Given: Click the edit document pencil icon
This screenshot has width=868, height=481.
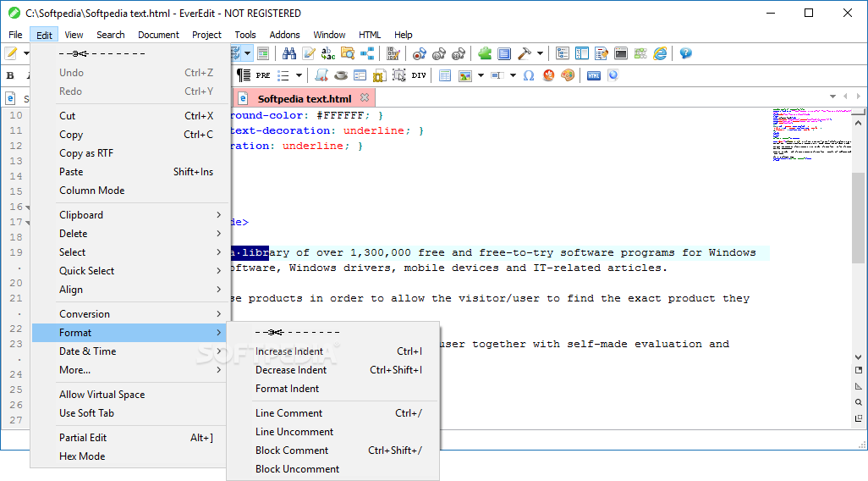Looking at the screenshot, I should [x=309, y=53].
